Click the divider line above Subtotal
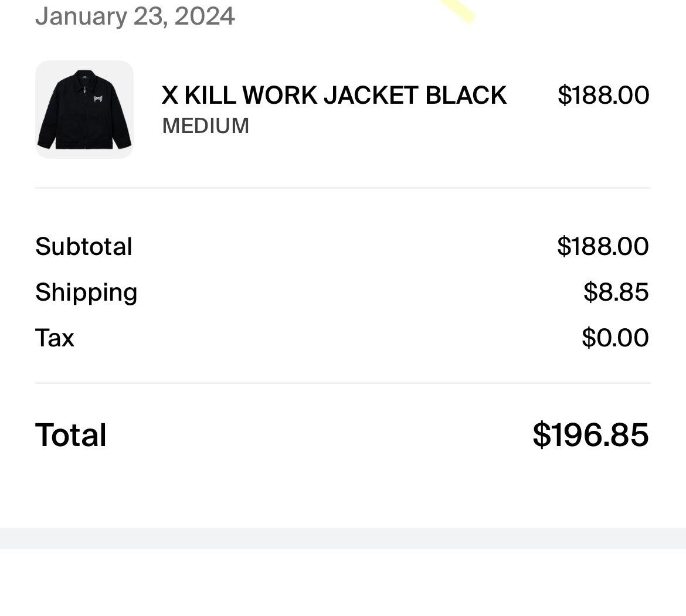Viewport: 686px width, 616px height. click(x=343, y=188)
